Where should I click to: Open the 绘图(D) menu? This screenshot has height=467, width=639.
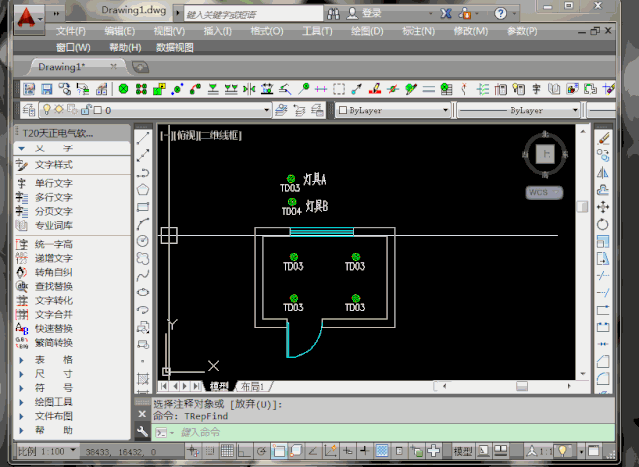tap(367, 31)
